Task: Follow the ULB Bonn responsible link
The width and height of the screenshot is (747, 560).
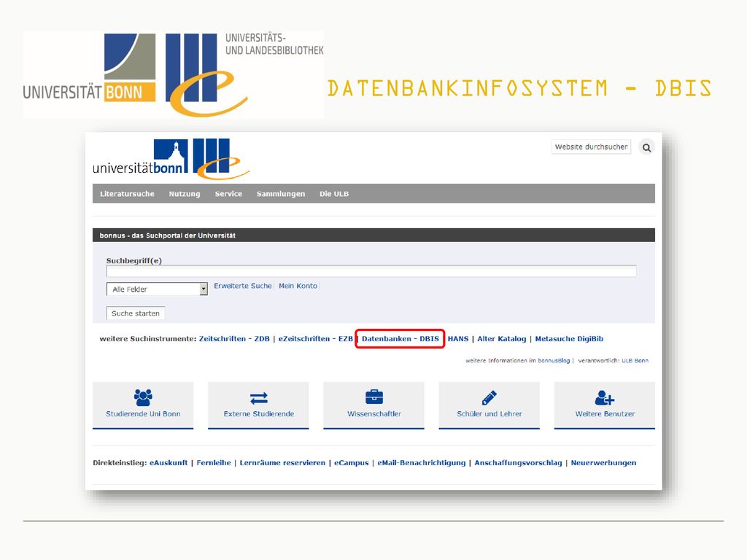Action: pyautogui.click(x=635, y=360)
